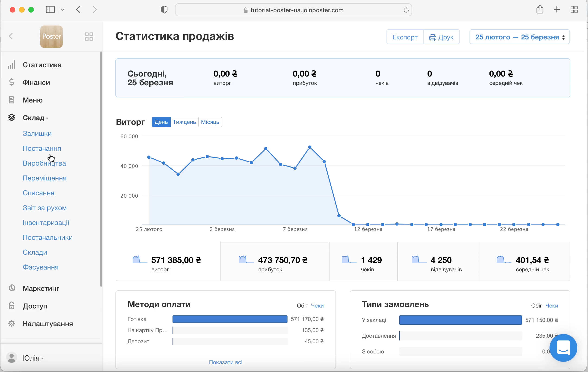Collapse the Склад menu section
The height and width of the screenshot is (372, 588).
coord(35,118)
